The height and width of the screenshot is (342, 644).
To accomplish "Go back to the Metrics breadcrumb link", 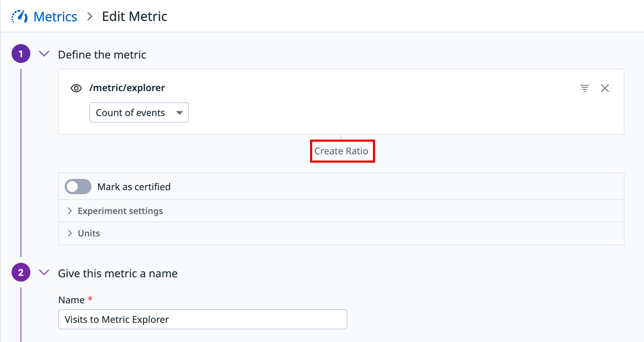I will pos(55,17).
